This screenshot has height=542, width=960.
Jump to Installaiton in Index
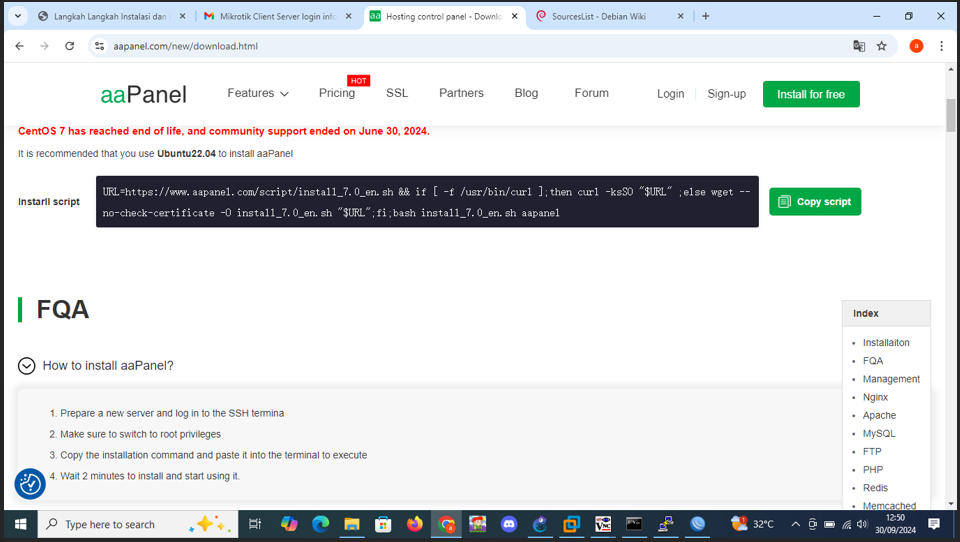click(x=886, y=343)
